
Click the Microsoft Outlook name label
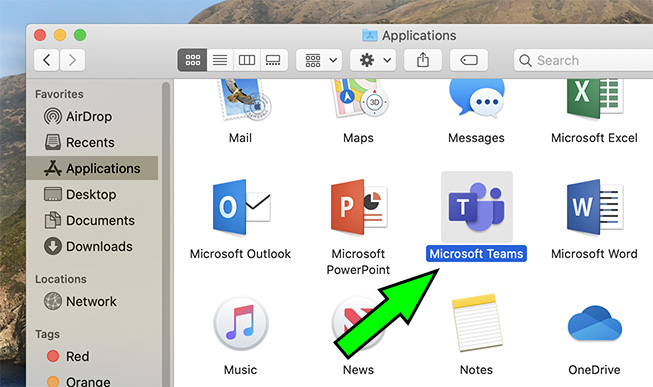click(x=240, y=254)
